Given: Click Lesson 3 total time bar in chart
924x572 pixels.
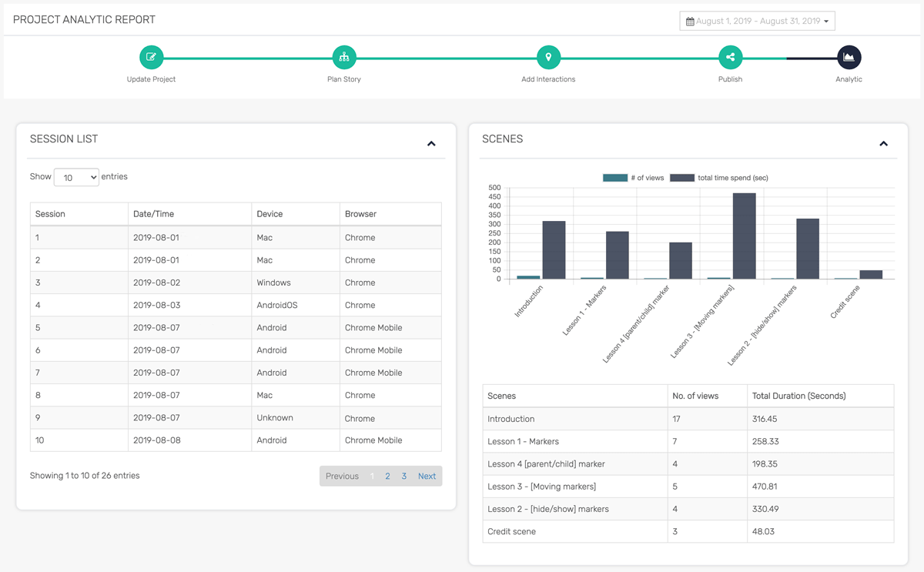Looking at the screenshot, I should 744,236.
